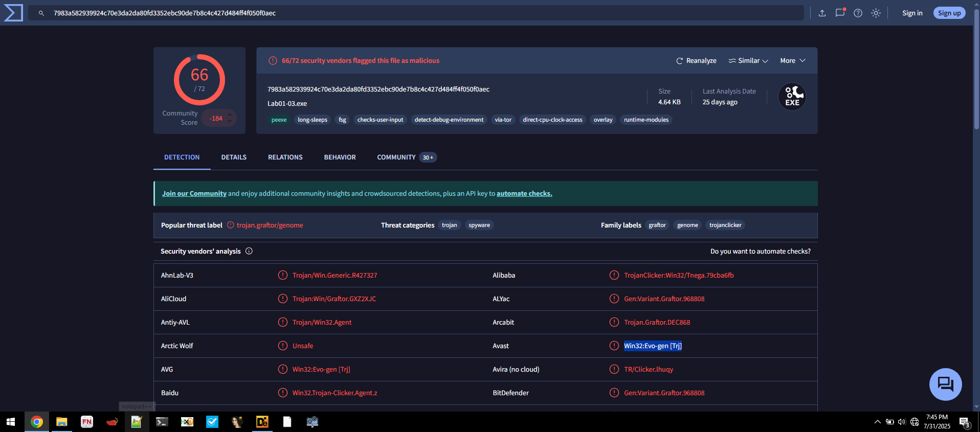Click the Avast detection alert icon
This screenshot has width=980, height=432.
coord(614,346)
